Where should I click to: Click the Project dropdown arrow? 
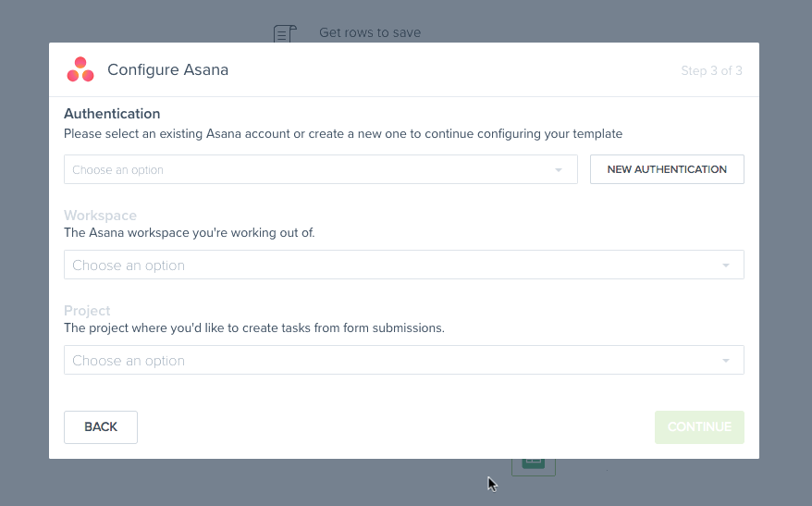(x=725, y=361)
